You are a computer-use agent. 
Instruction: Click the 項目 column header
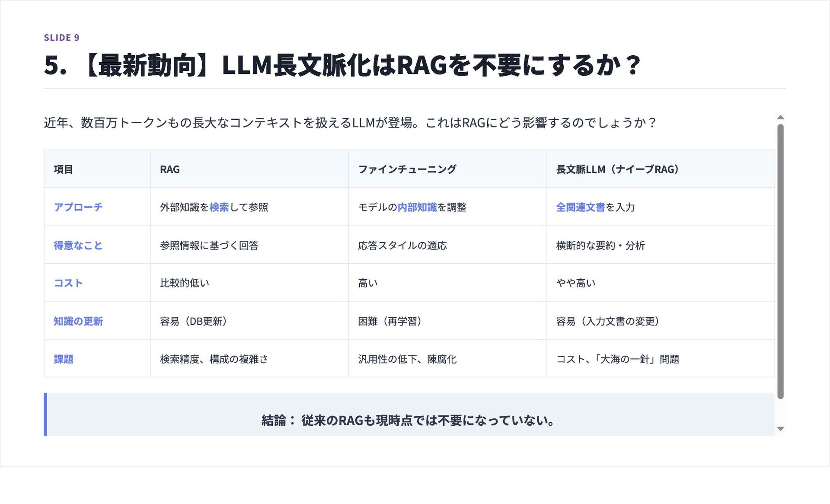tap(64, 169)
